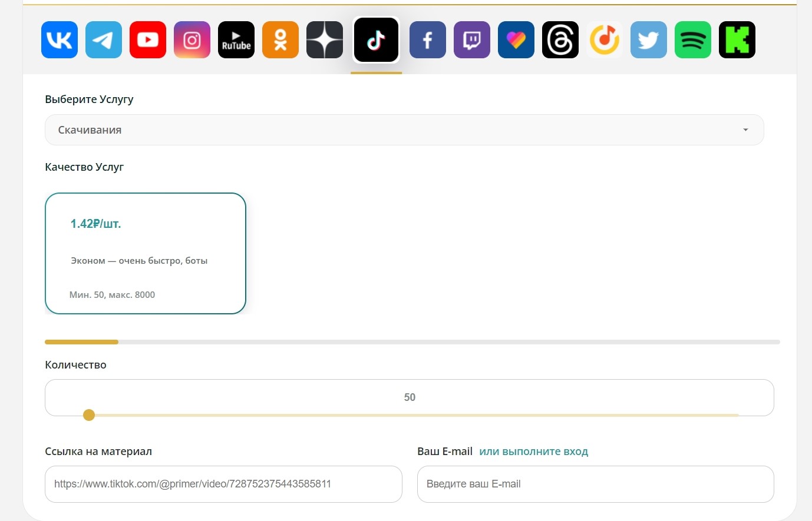Screen dimensions: 812x521
Task: Open the Скачивания service dropdown
Action: pos(404,130)
